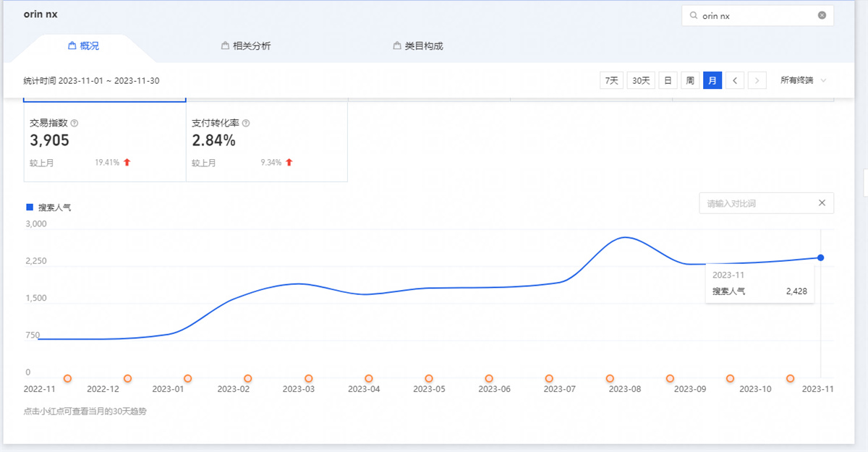Viewport: 868px width, 452px height.
Task: Click the 2023-11 data point on chart
Action: pos(821,257)
